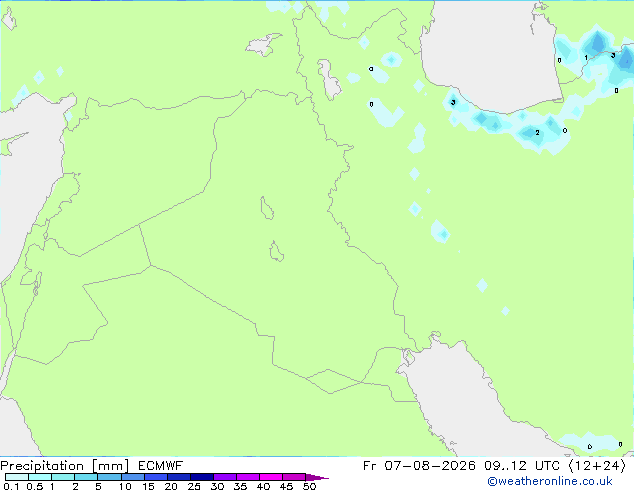The width and height of the screenshot is (634, 490).
Task: Select the 1–2 mm legend color swatch
Action: (63, 477)
